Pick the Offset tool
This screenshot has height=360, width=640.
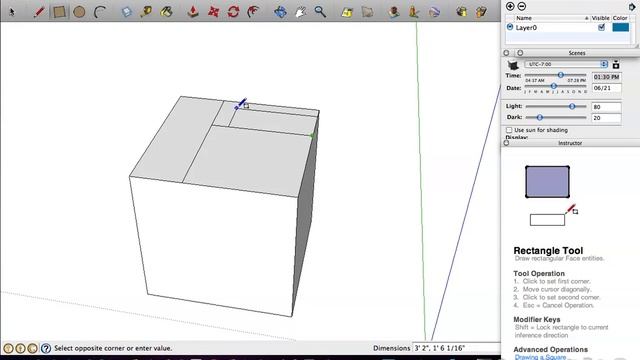click(x=253, y=11)
